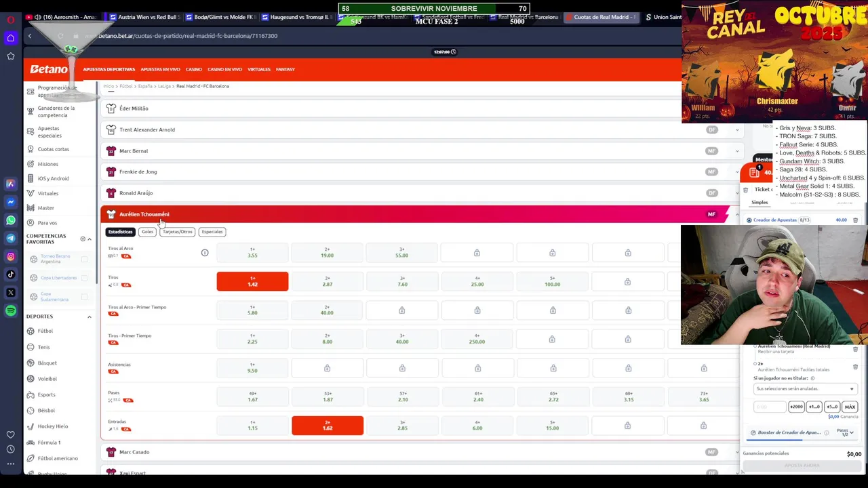
Task: Open Misiones in the sidebar
Action: [x=48, y=164]
